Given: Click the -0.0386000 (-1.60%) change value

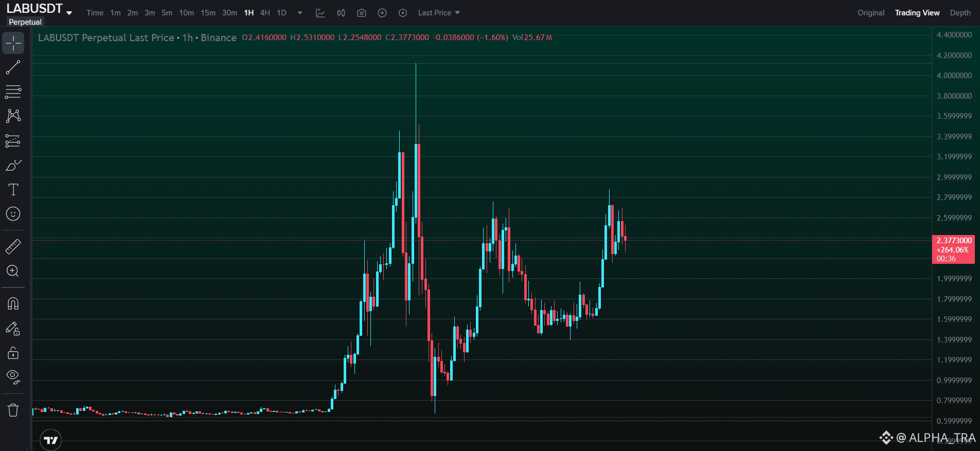Looking at the screenshot, I should point(471,38).
